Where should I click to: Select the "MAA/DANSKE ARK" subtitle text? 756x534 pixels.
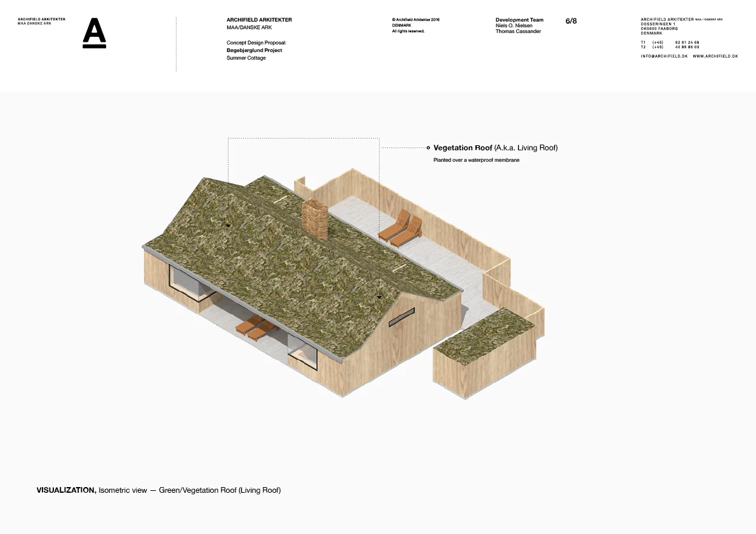pos(249,27)
